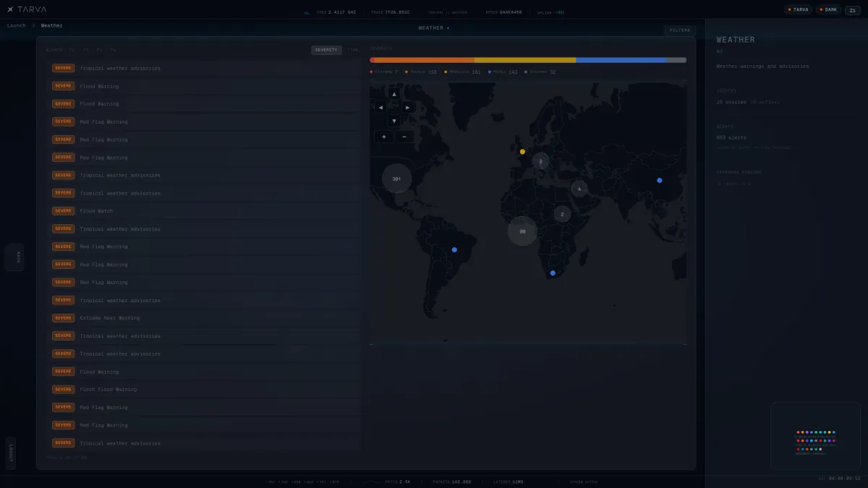
Task: Expand the FILTERS panel
Action: pyautogui.click(x=680, y=30)
